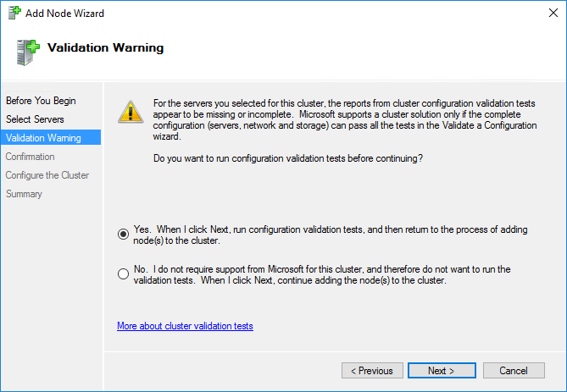Select the No radio button
Screen dimensions: 567x392
click(123, 273)
